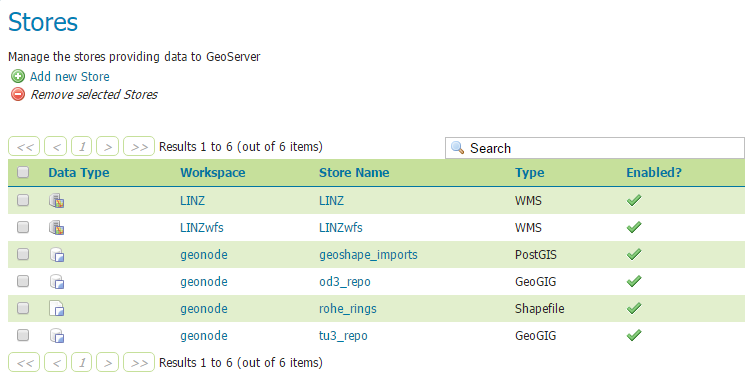Click the bottom >> last page button

point(139,362)
